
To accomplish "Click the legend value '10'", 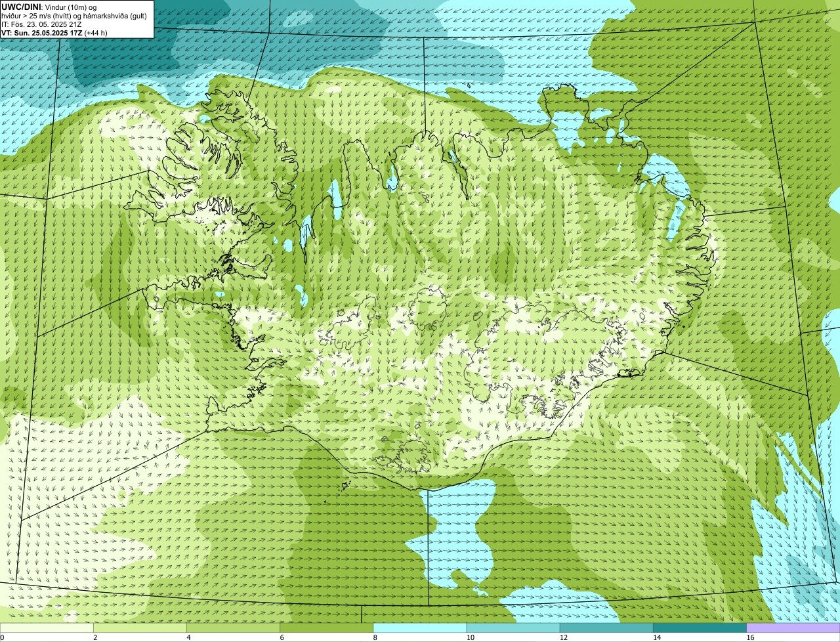I will click(471, 637).
